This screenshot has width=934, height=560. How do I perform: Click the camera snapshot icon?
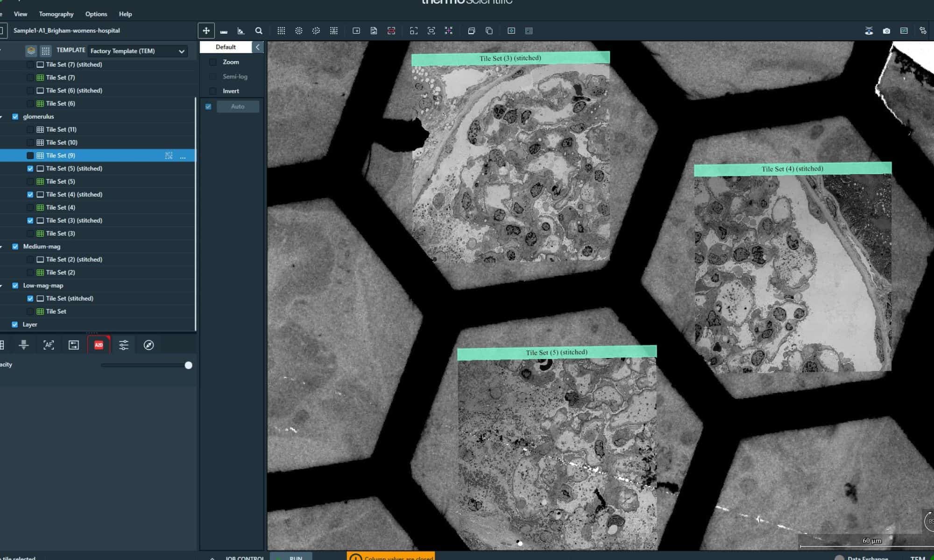click(886, 31)
